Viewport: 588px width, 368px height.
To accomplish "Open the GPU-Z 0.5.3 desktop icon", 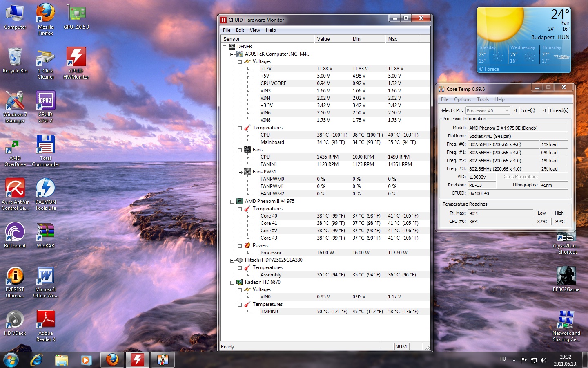I will [x=76, y=17].
